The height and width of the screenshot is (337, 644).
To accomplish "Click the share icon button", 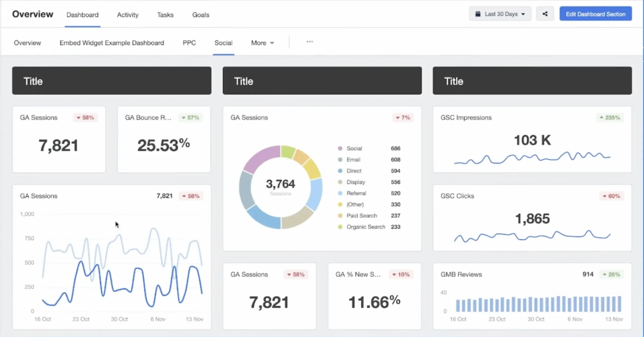I will click(545, 14).
